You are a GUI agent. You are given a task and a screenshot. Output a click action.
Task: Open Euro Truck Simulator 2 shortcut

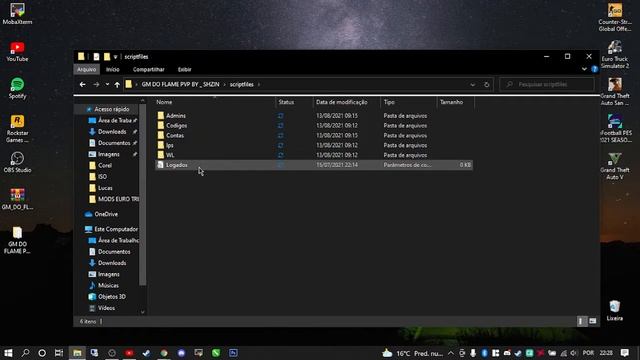click(x=615, y=55)
